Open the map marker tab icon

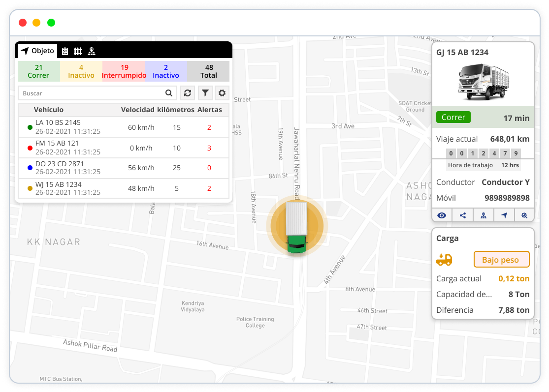click(91, 51)
